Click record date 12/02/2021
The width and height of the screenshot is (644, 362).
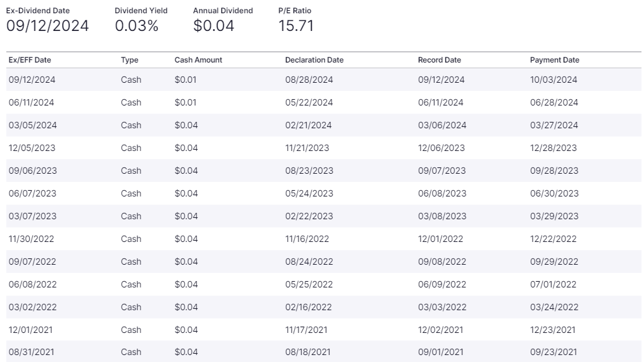(x=440, y=330)
